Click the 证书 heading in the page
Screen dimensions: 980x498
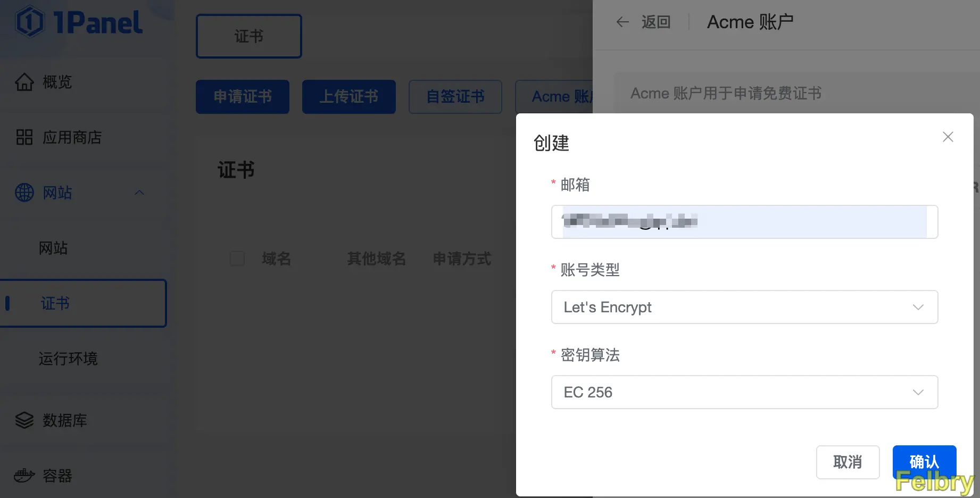pos(236,170)
